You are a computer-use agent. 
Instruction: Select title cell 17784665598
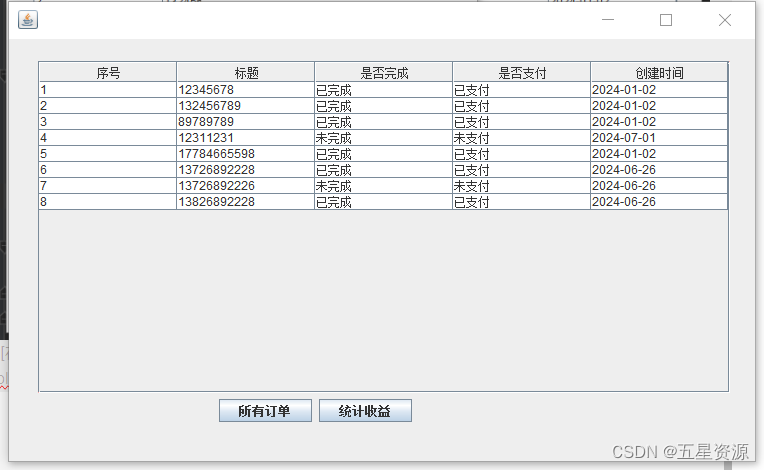pyautogui.click(x=246, y=154)
